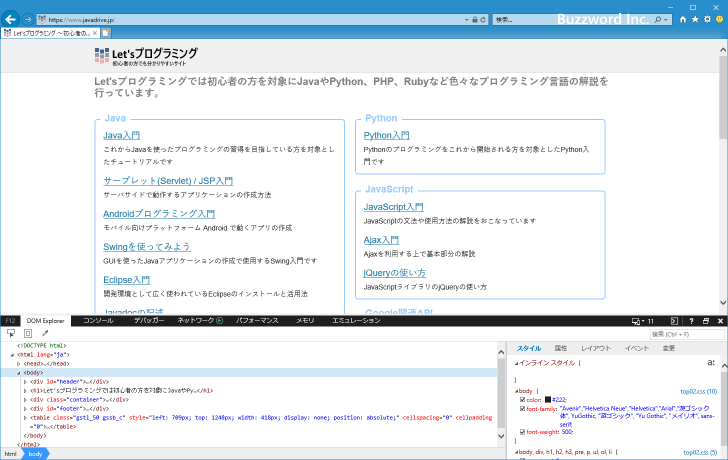Open the Python入門 link

tap(386, 136)
